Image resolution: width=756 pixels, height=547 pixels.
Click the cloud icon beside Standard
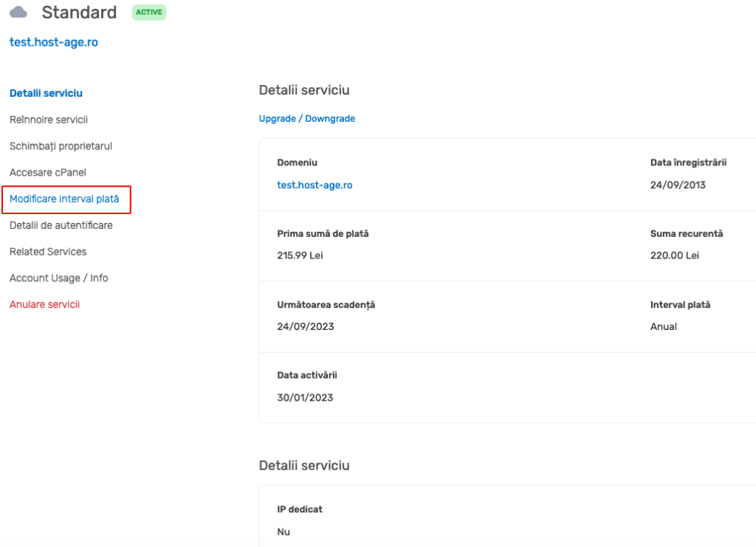coord(18,12)
